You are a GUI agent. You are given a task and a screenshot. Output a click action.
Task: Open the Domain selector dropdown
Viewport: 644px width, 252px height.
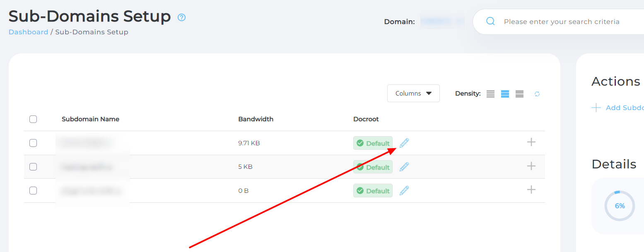click(x=441, y=22)
